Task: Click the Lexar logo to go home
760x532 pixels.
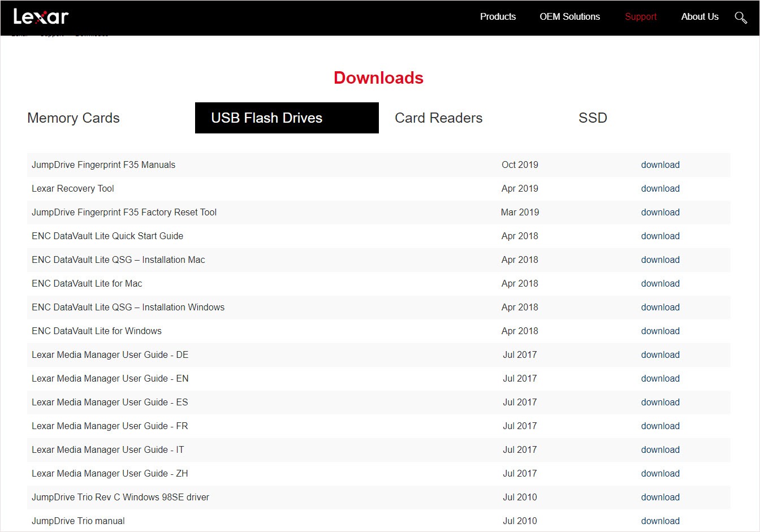Action: click(x=41, y=16)
